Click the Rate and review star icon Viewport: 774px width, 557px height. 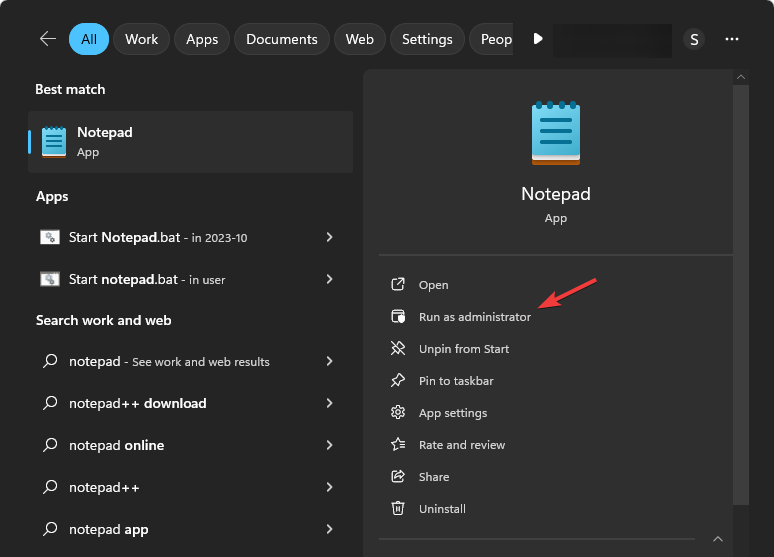tap(398, 445)
